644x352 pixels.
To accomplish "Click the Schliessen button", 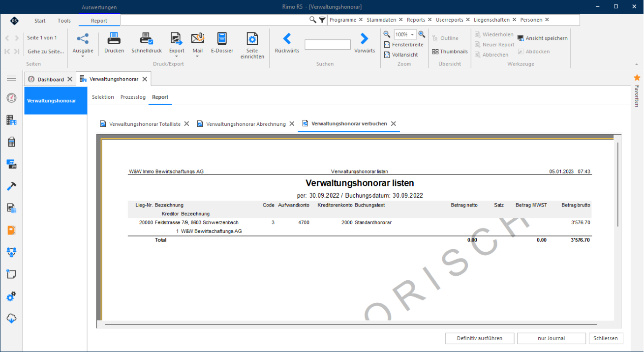I will click(606, 338).
